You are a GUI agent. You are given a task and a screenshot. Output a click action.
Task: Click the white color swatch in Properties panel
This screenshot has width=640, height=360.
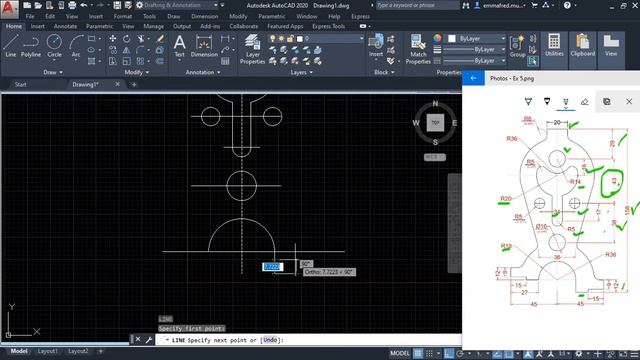pyautogui.click(x=452, y=38)
